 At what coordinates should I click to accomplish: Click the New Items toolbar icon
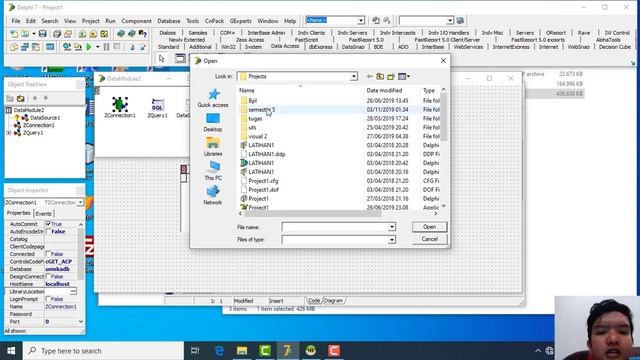pos(14,34)
